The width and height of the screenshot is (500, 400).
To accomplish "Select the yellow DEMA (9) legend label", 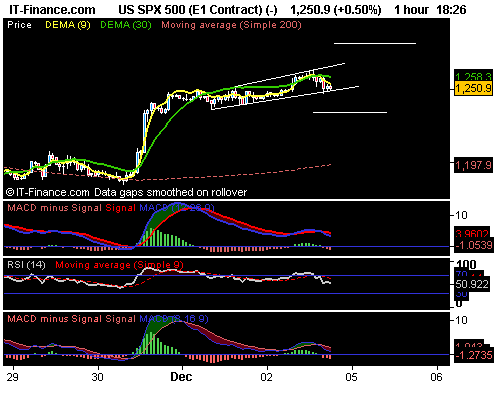I will point(68,25).
